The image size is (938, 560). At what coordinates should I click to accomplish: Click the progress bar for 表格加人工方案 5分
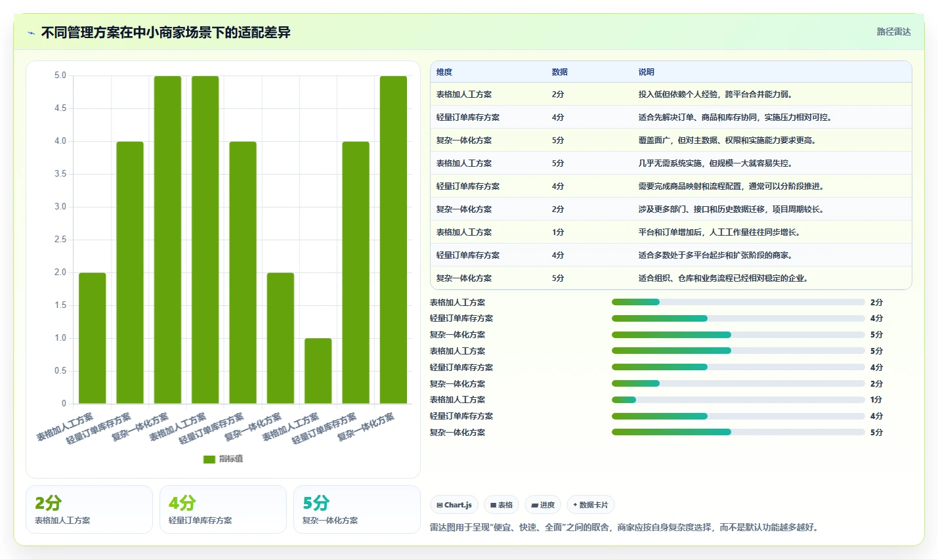(738, 351)
